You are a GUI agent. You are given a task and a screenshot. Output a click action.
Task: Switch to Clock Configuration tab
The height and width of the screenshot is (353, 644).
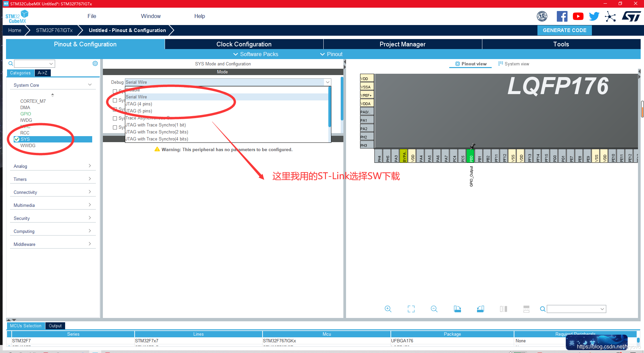tap(244, 44)
